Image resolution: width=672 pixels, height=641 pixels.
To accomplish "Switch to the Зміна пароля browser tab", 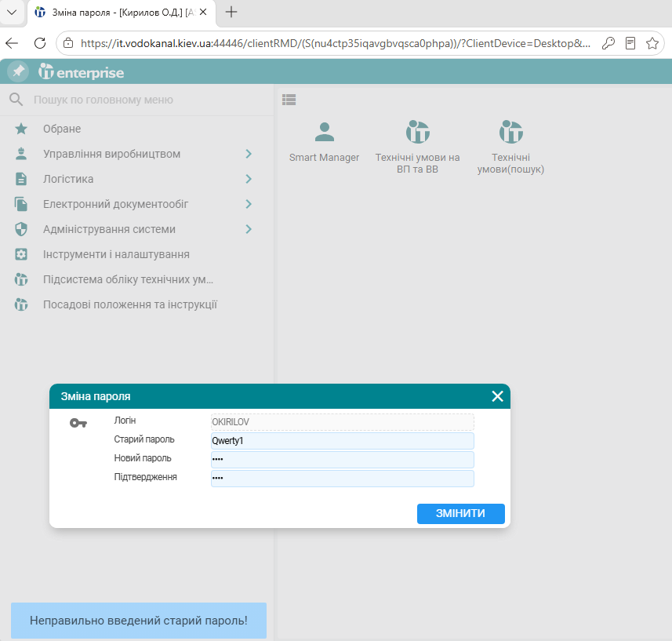I will [x=122, y=13].
